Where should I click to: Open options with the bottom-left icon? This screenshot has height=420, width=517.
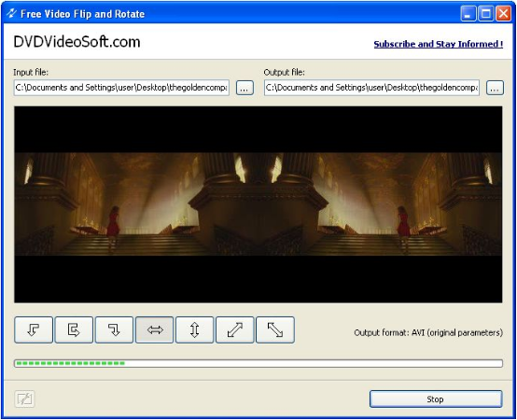[x=24, y=399]
